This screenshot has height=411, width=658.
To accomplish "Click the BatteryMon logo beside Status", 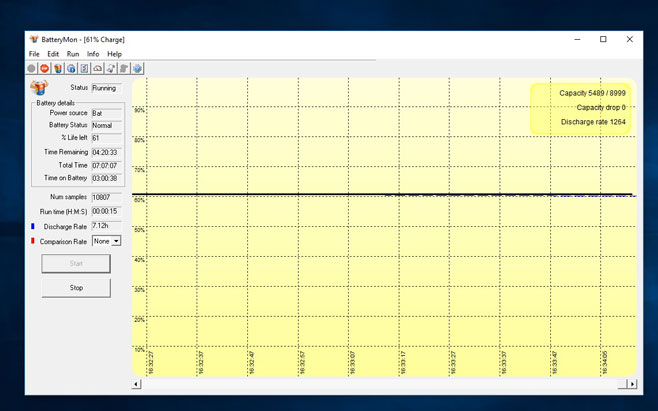I will pos(39,88).
